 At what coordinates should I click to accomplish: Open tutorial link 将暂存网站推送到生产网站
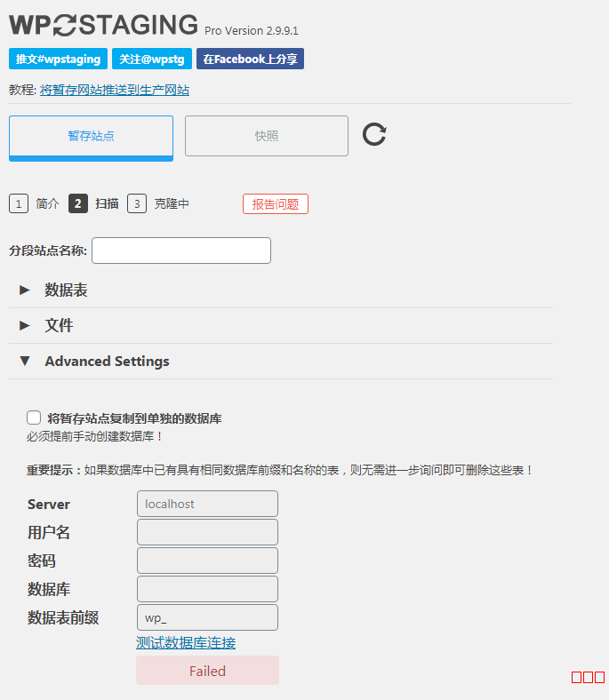point(115,91)
